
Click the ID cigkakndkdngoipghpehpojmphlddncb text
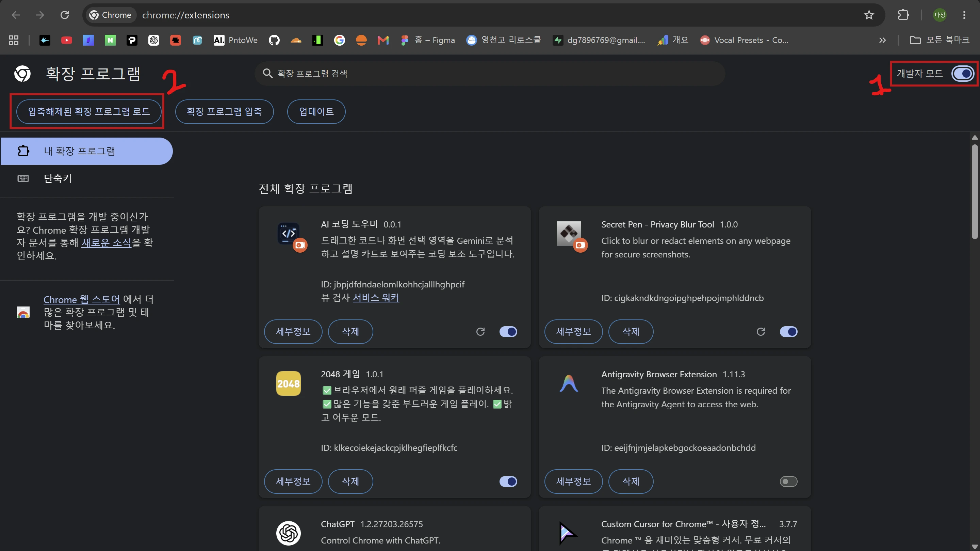[x=683, y=298]
